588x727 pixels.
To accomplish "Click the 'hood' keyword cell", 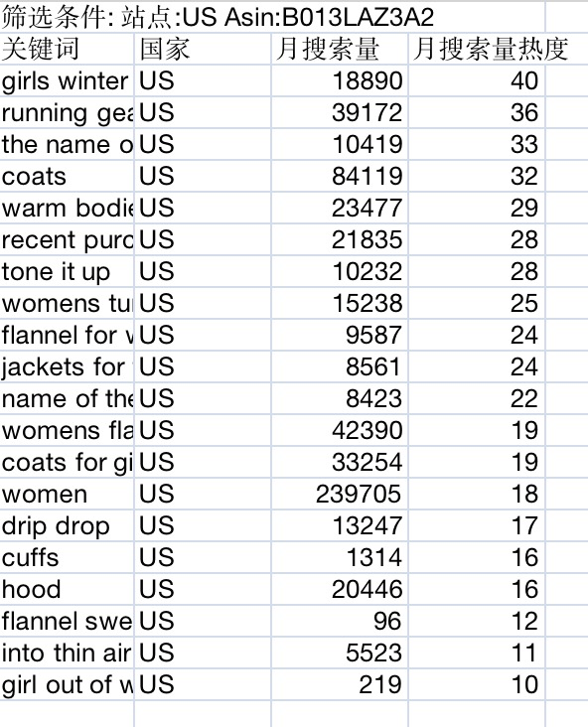I will [67, 589].
